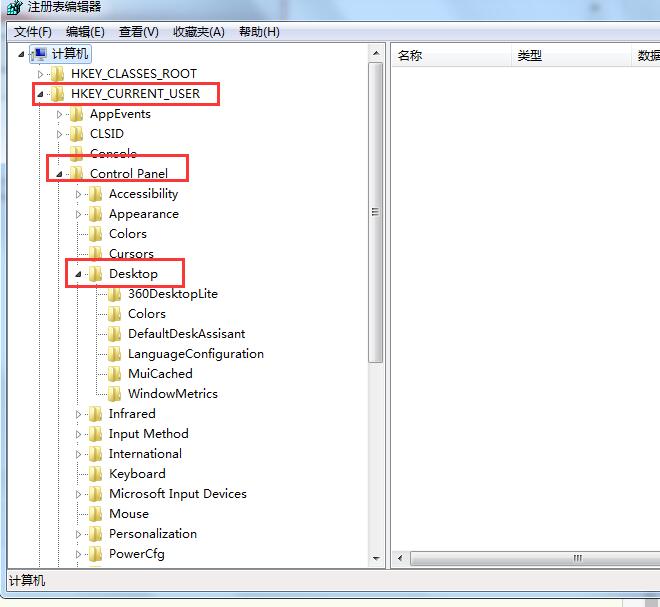
Task: Select the 计算机 root label
Action: (x=69, y=54)
